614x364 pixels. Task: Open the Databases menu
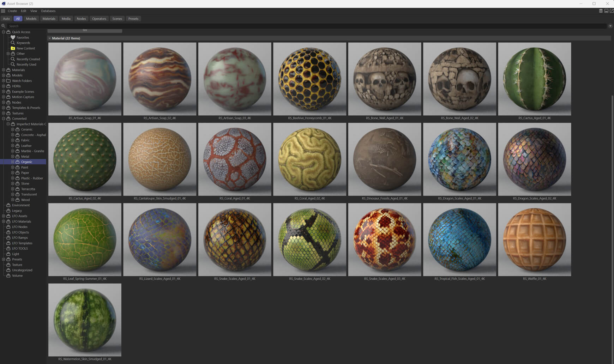(x=48, y=11)
